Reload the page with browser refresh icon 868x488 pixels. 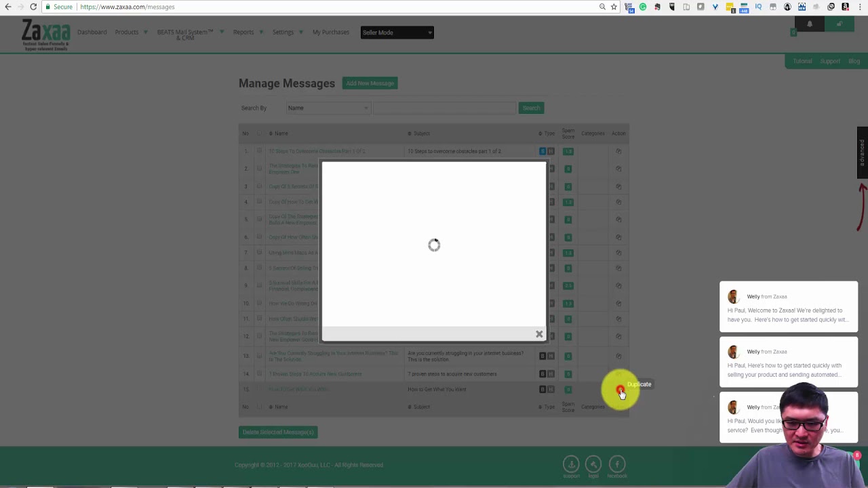point(33,7)
